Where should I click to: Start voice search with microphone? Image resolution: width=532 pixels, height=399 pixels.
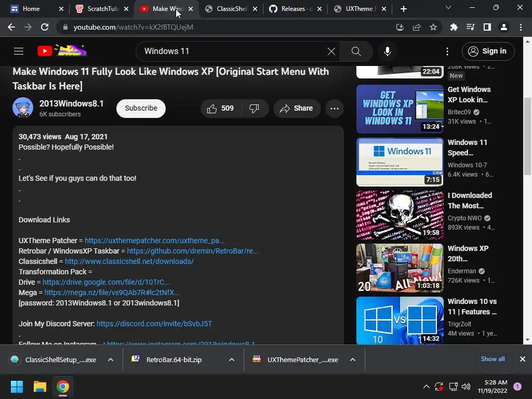coord(388,51)
